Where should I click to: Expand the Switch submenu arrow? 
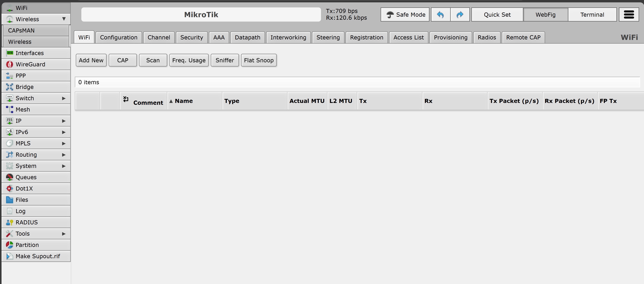click(64, 98)
